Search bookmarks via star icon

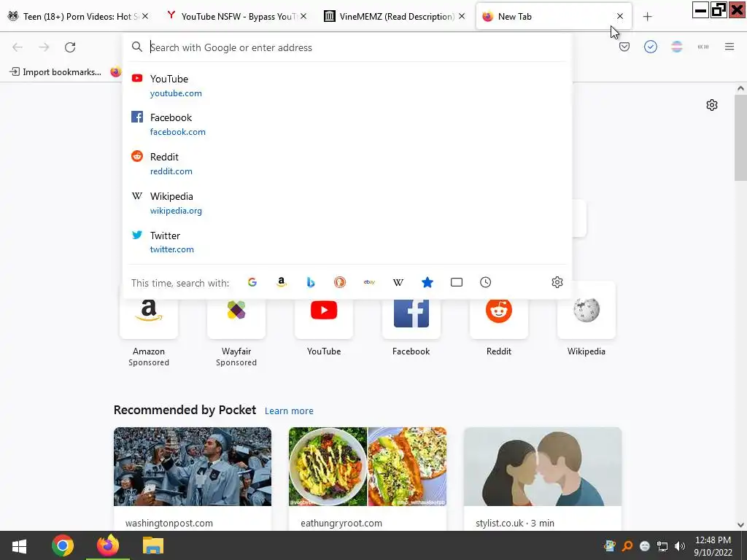427,282
